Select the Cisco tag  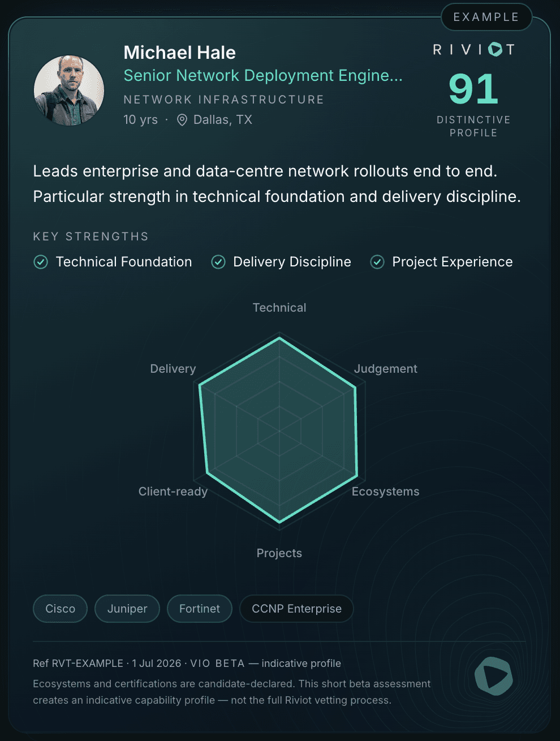pyautogui.click(x=61, y=609)
